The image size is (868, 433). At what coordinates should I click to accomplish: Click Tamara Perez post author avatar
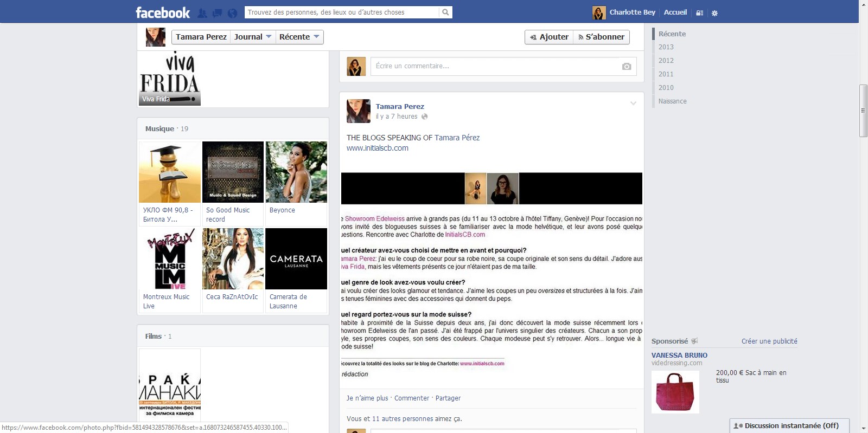[359, 111]
